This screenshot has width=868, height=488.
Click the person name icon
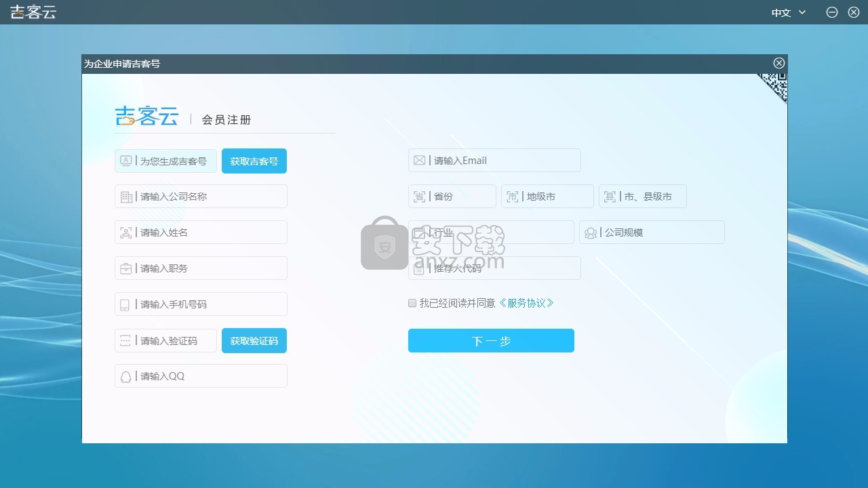[x=126, y=232]
